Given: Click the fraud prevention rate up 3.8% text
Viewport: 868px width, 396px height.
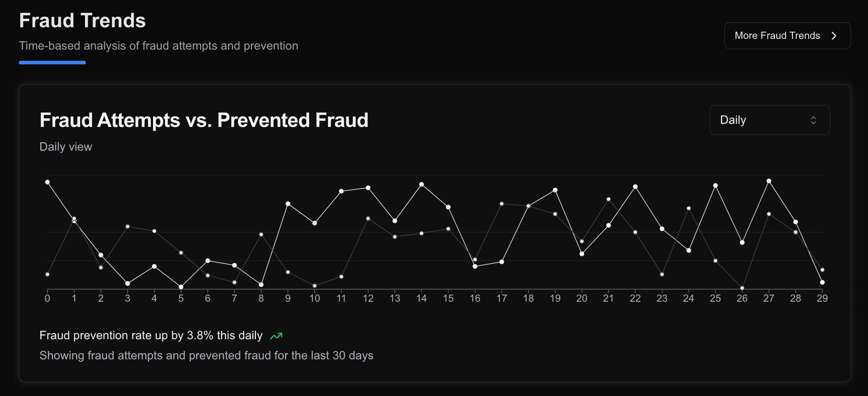Looking at the screenshot, I should pos(151,336).
